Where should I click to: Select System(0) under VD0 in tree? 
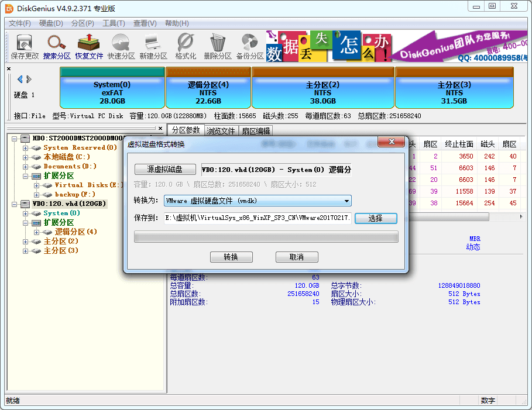point(62,213)
